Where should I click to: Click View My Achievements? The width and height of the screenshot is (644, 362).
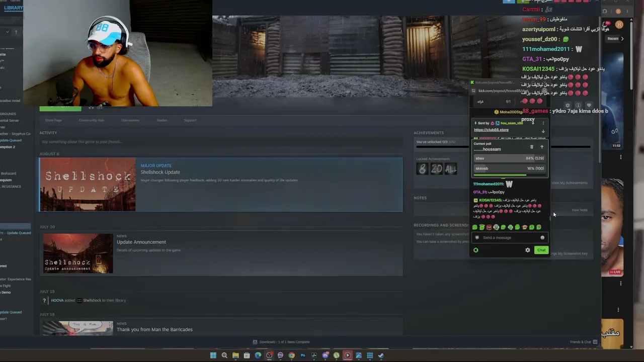[570, 183]
